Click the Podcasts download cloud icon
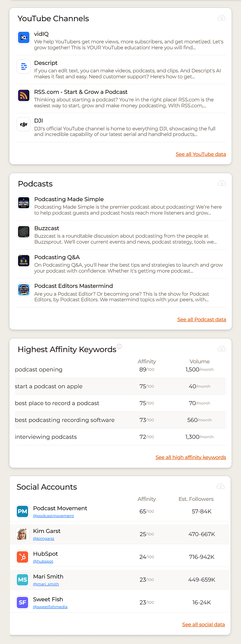 pos(222,183)
